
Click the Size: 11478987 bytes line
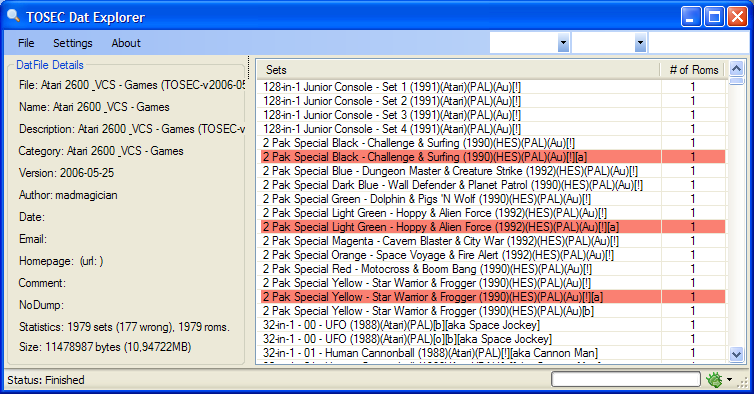point(105,347)
